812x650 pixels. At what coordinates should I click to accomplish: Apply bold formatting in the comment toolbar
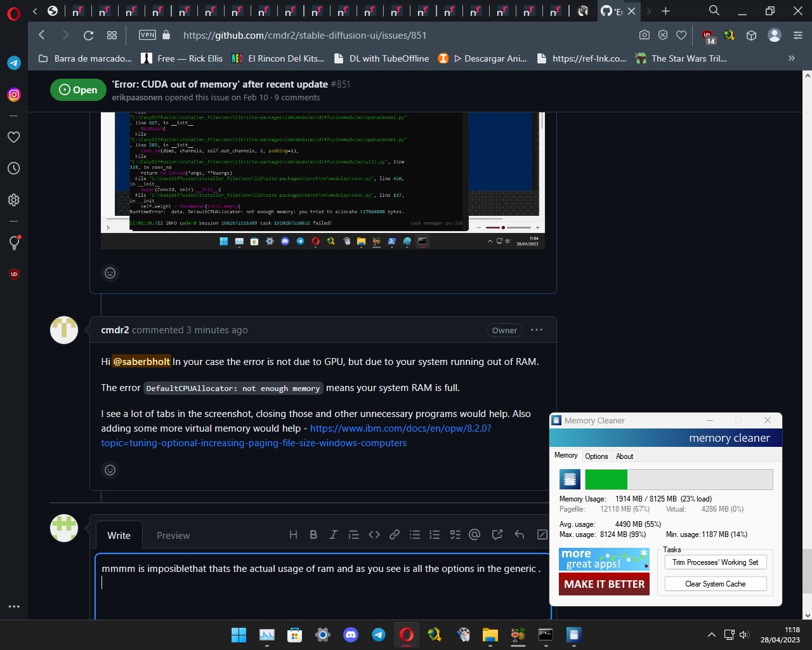pyautogui.click(x=313, y=534)
